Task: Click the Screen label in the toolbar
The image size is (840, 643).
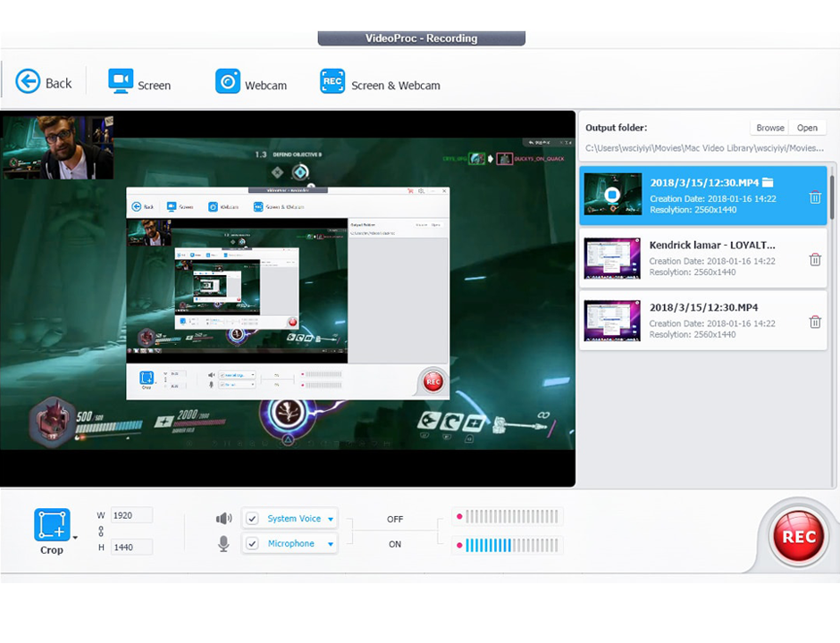Action: [x=155, y=86]
